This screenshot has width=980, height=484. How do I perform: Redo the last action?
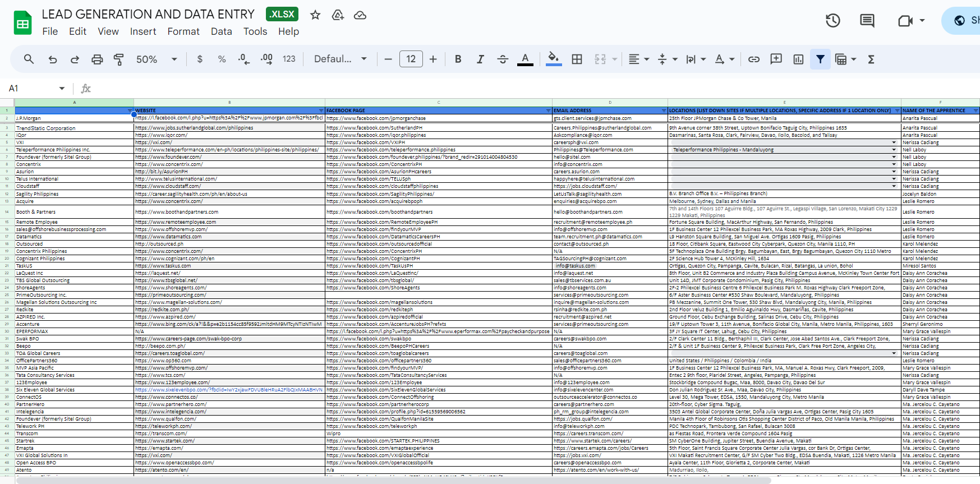click(75, 59)
